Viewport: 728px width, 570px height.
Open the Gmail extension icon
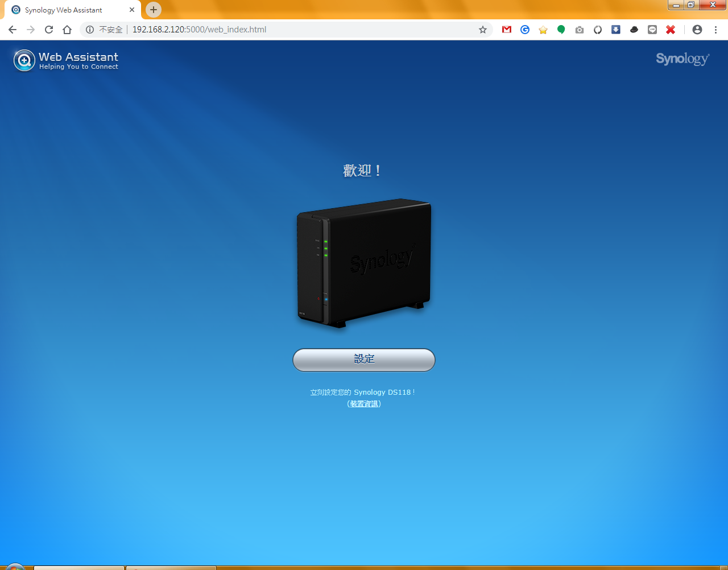point(507,30)
